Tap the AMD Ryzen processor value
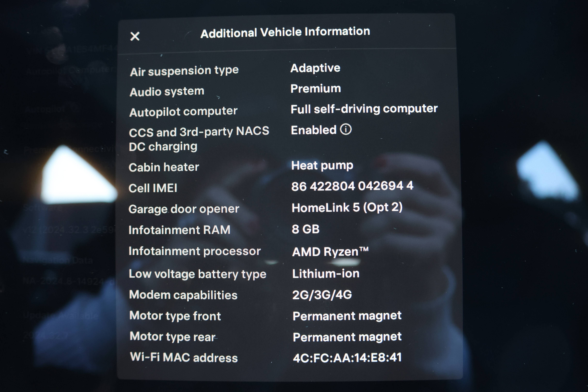The height and width of the screenshot is (392, 588). (330, 251)
